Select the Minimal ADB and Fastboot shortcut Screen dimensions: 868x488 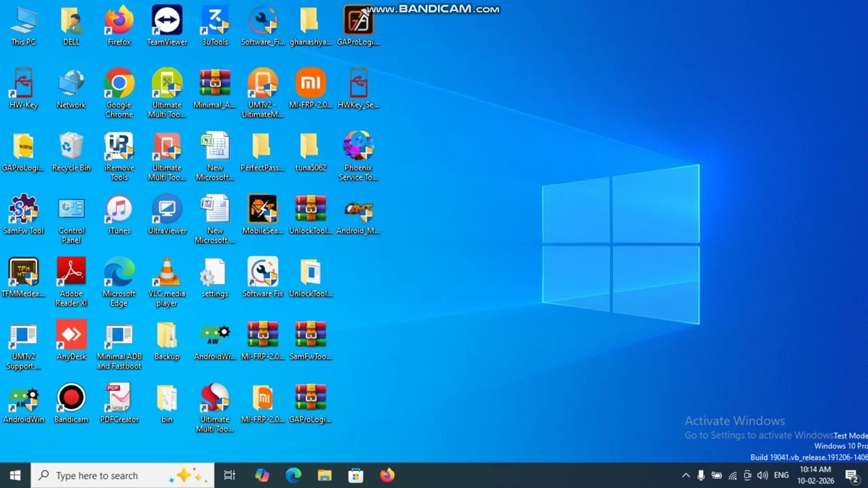(x=119, y=346)
